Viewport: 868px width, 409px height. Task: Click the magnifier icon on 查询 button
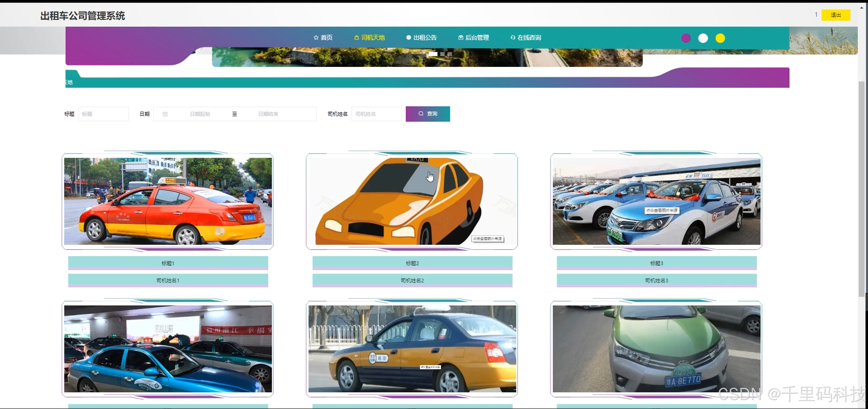tap(421, 114)
